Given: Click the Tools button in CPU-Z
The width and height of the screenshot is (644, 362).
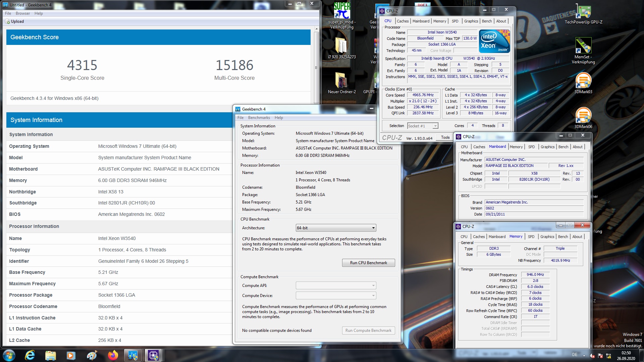Looking at the screenshot, I should (445, 137).
